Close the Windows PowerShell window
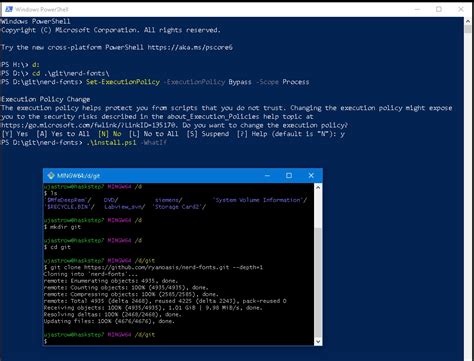Viewport: 474px width, 361px height. [461, 9]
